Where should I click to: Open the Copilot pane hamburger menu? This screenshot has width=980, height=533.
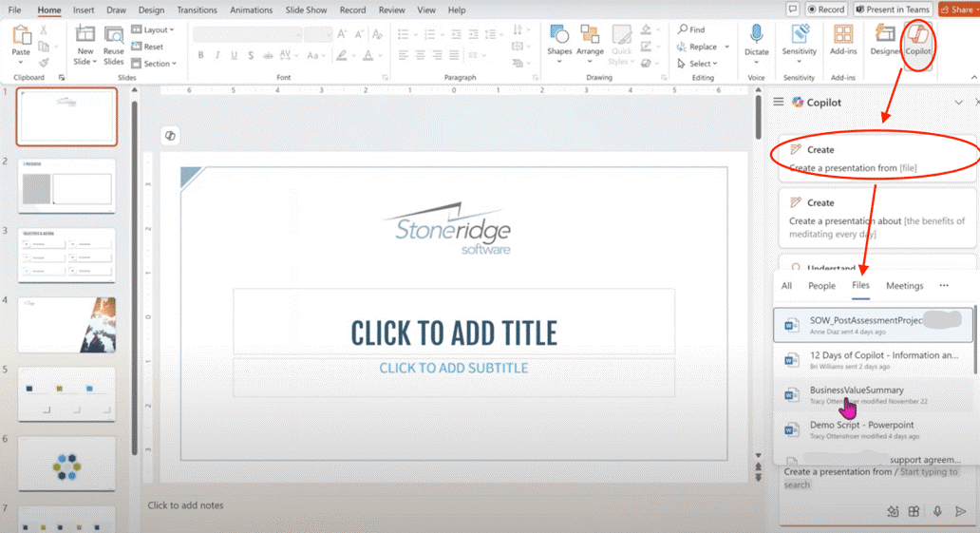[778, 102]
